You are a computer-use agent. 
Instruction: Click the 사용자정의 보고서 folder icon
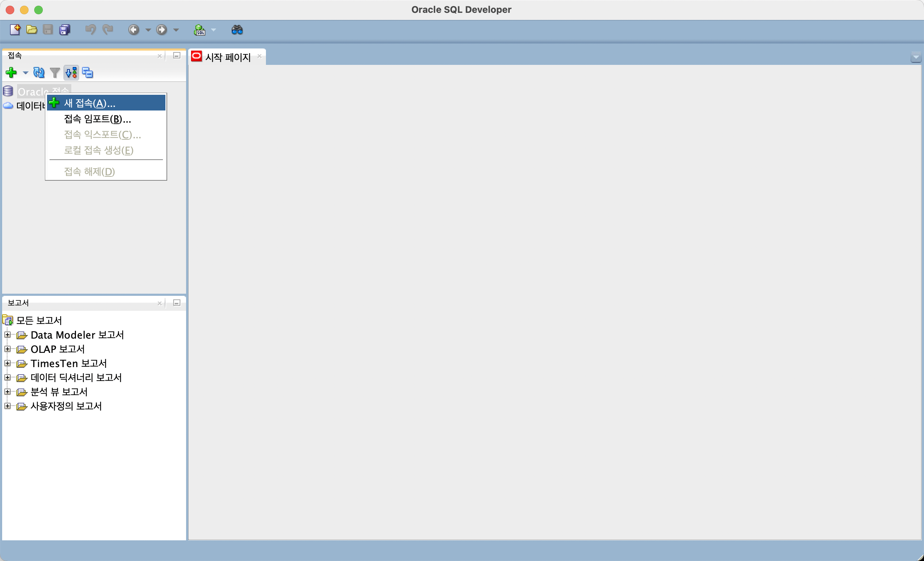(22, 407)
